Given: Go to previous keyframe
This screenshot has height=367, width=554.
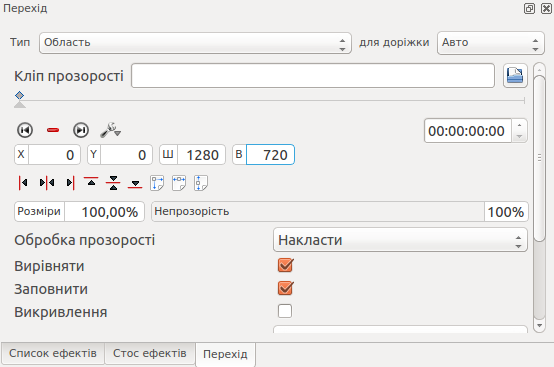Looking at the screenshot, I should [25, 130].
